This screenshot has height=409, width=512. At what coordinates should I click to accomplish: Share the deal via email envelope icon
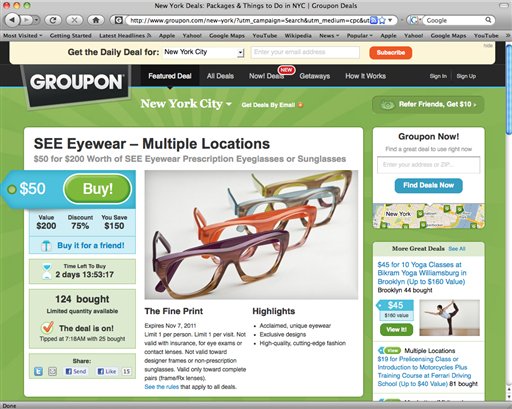tap(52, 371)
